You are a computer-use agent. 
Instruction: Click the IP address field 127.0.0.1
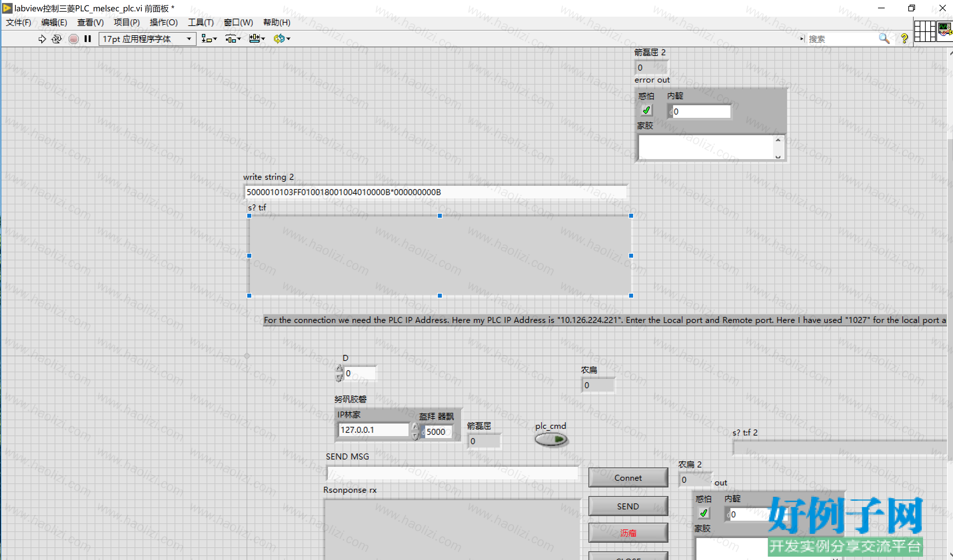pyautogui.click(x=373, y=429)
